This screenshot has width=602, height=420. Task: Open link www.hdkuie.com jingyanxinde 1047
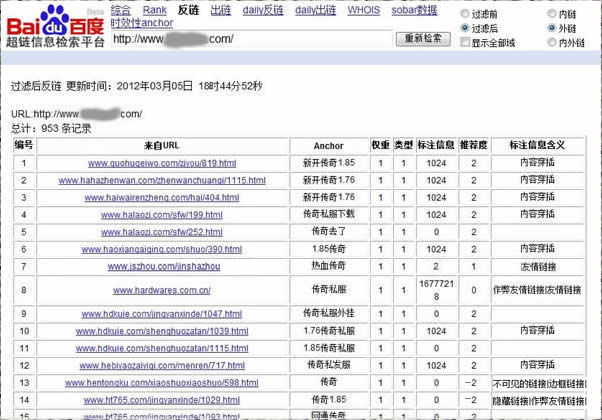pyautogui.click(x=162, y=314)
